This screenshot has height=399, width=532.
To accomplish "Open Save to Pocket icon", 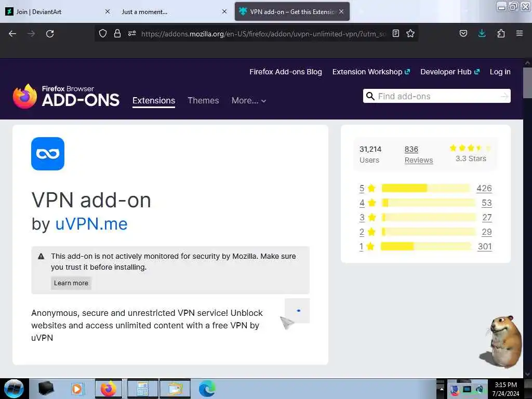I will pyautogui.click(x=463, y=33).
